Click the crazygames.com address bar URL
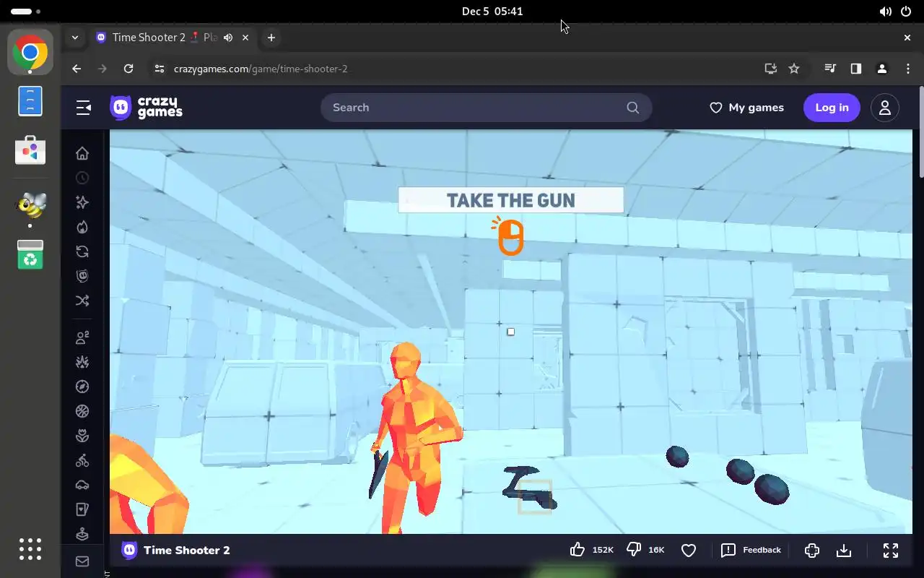Image resolution: width=924 pixels, height=578 pixels. [261, 69]
